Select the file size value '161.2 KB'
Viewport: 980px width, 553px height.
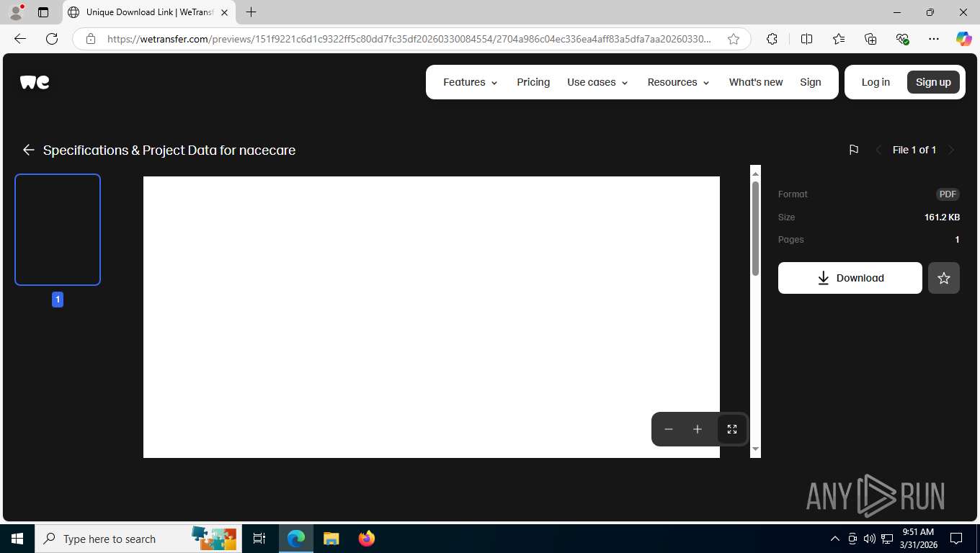tap(942, 217)
